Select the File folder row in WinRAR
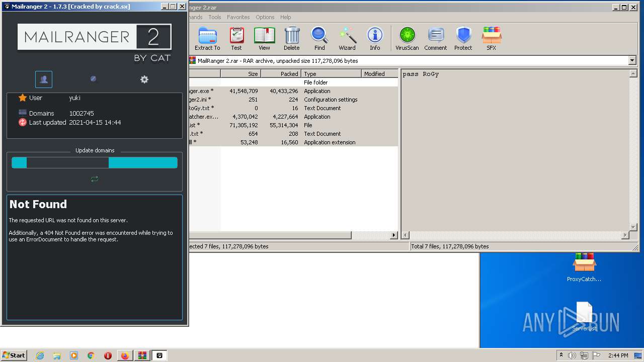The width and height of the screenshot is (644, 362). point(293,82)
